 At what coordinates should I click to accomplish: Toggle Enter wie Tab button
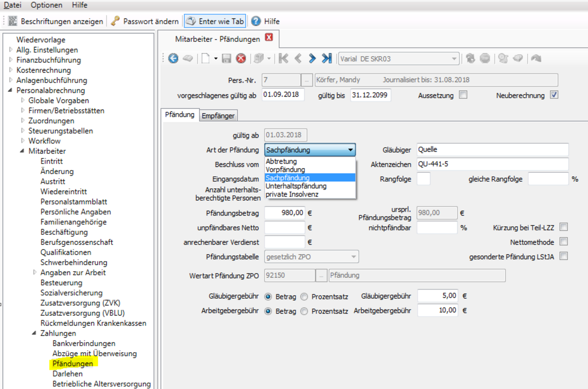(215, 21)
